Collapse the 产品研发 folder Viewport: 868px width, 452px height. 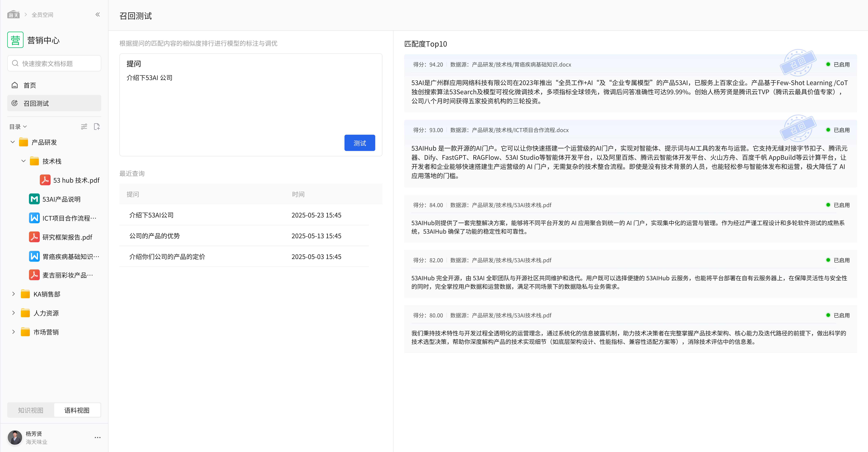[13, 142]
